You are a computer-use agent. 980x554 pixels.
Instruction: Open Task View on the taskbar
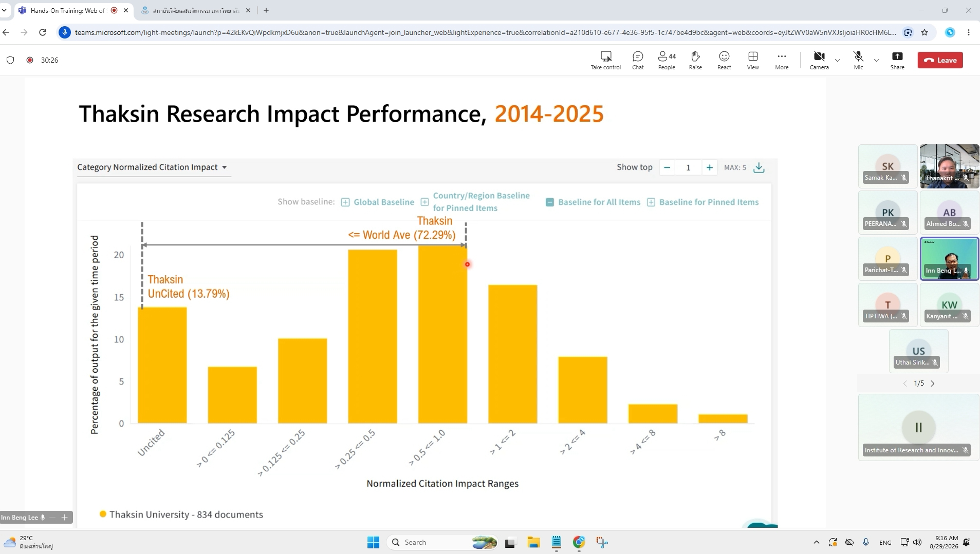(510, 542)
